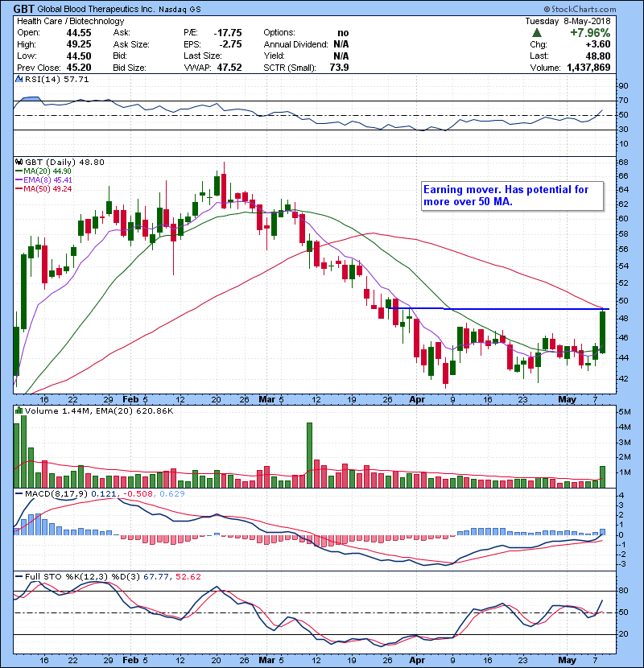Viewport: 644px width, 668px height.
Task: Click the MACD signal value -0.508
Action: (x=138, y=494)
